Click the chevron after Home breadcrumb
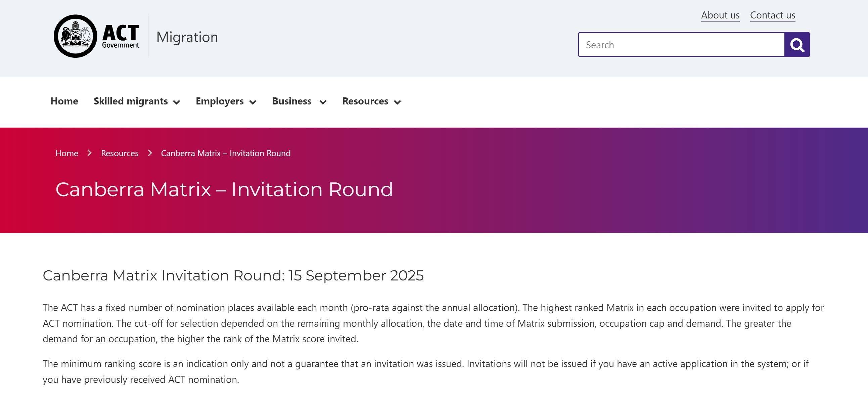This screenshot has width=868, height=397. (89, 153)
